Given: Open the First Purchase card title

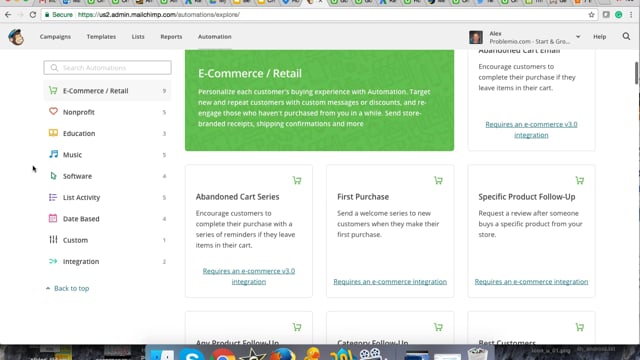Looking at the screenshot, I should [x=363, y=197].
